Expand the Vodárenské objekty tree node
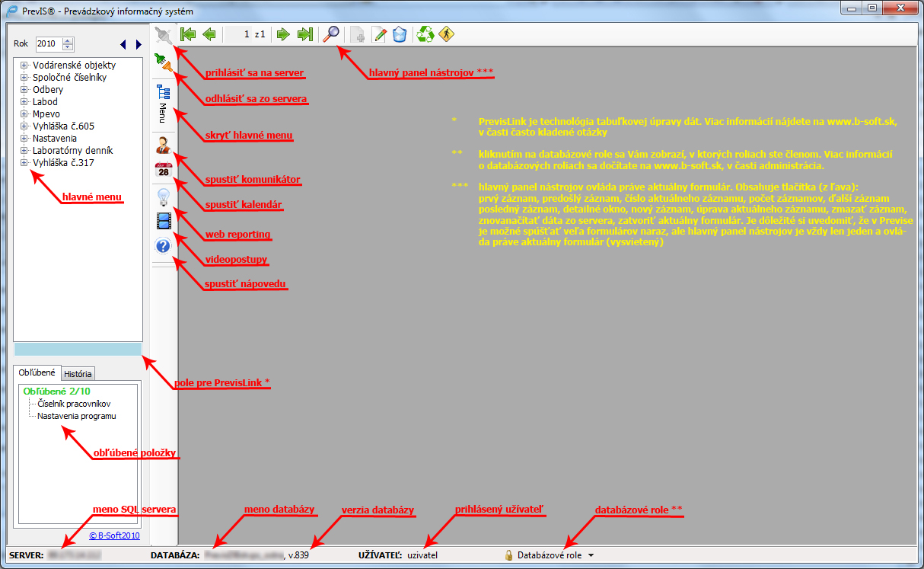924x569 pixels. tap(24, 65)
